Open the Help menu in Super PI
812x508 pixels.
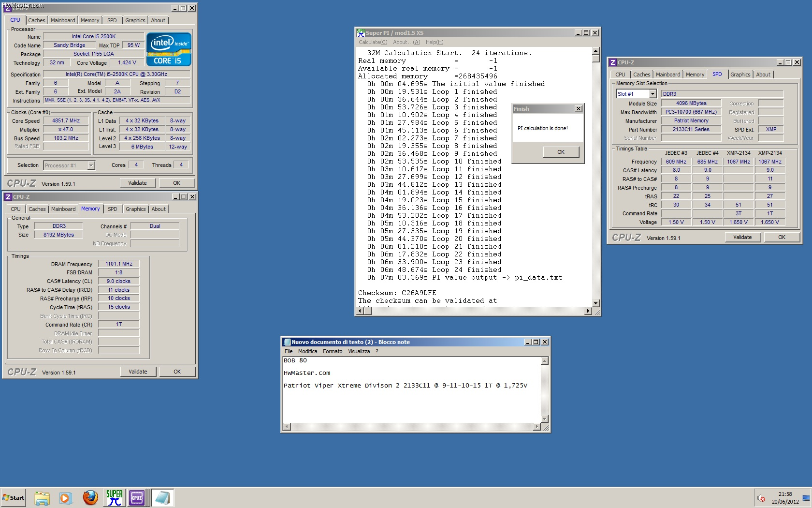click(x=435, y=42)
